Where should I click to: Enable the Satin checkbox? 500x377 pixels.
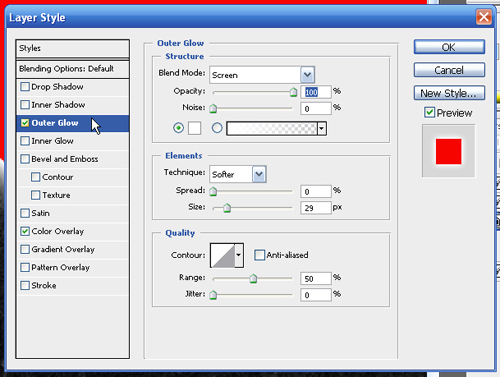pos(25,213)
